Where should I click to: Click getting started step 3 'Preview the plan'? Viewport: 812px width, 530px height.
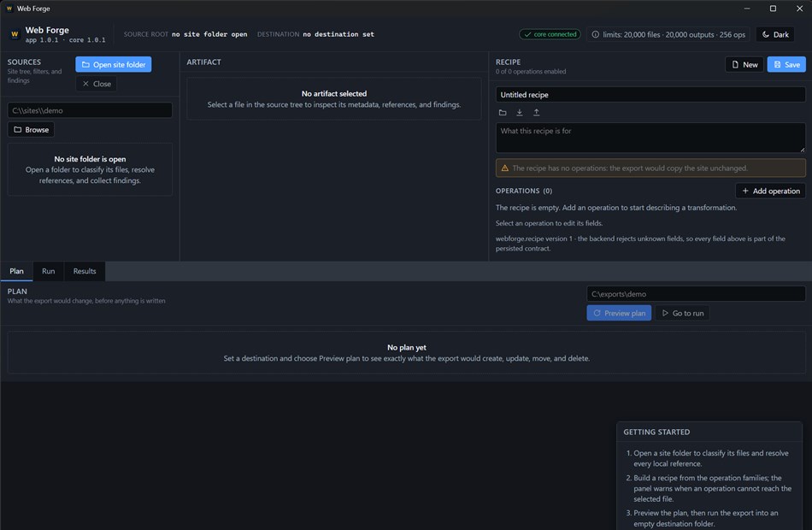click(705, 518)
